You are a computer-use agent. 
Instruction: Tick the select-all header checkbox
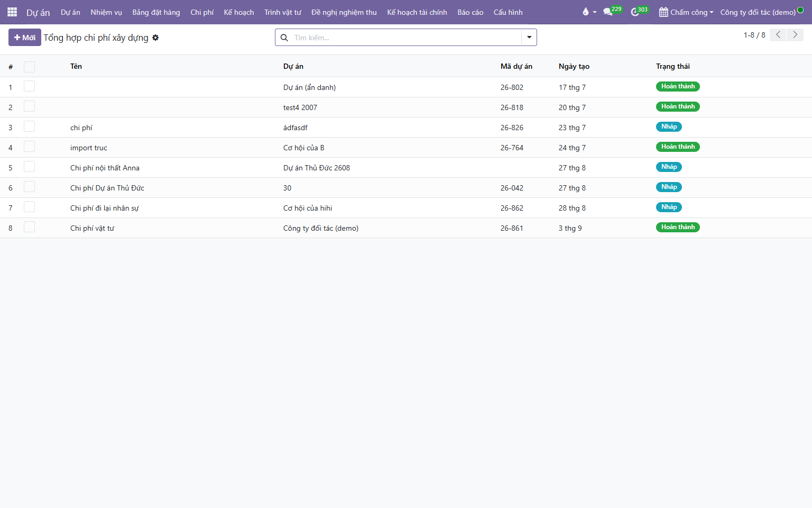(x=29, y=67)
